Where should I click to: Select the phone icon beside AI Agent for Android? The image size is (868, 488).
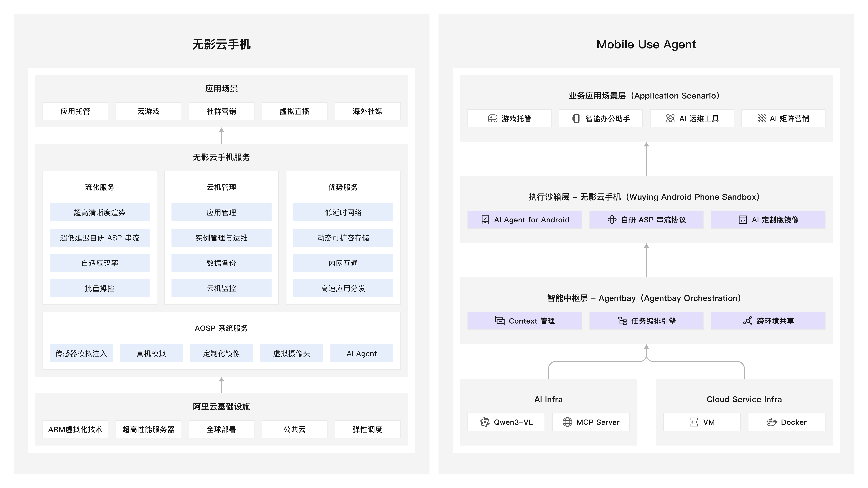tap(485, 220)
